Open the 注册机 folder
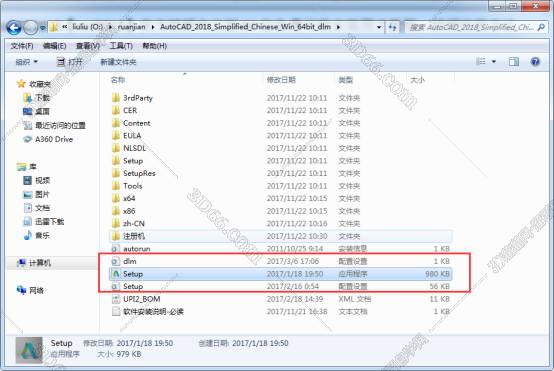554x371 pixels. [x=281, y=236]
